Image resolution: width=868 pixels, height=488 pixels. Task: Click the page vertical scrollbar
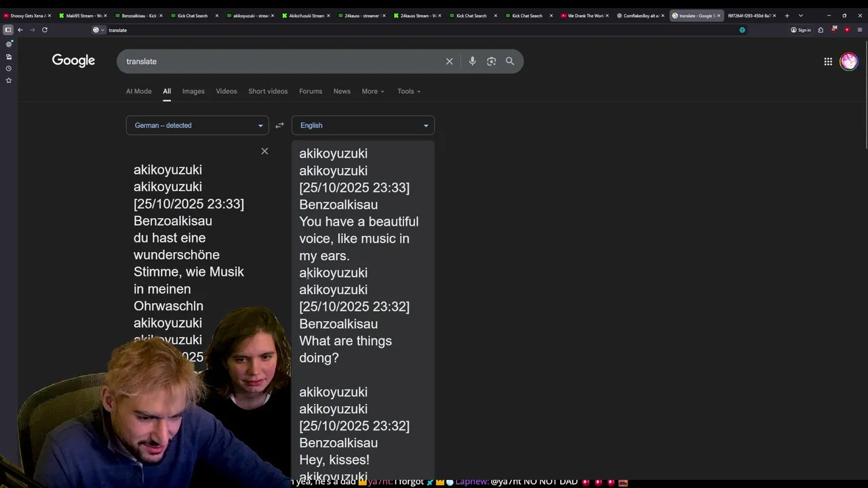[865, 95]
